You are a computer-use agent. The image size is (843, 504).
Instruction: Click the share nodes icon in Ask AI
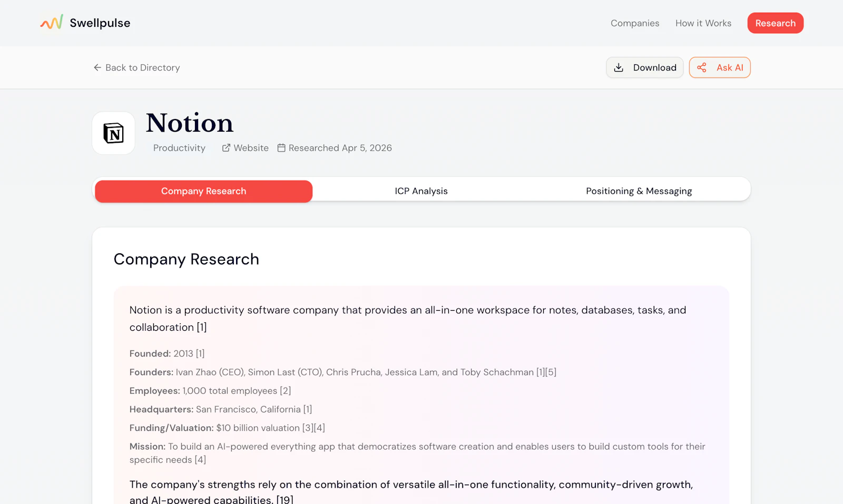[x=702, y=67]
